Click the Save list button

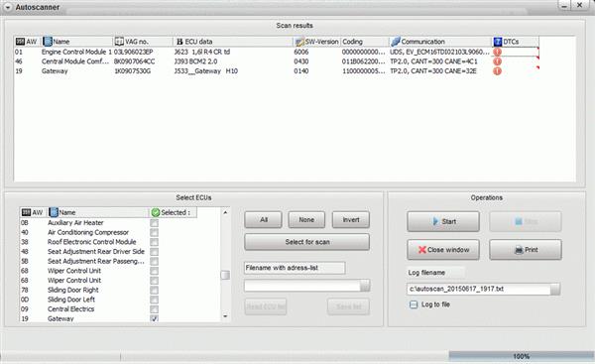tap(348, 306)
